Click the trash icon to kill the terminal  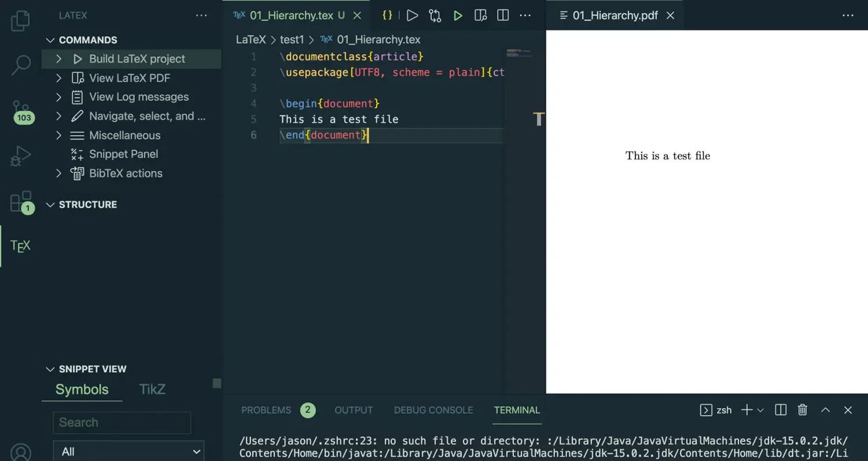point(802,410)
